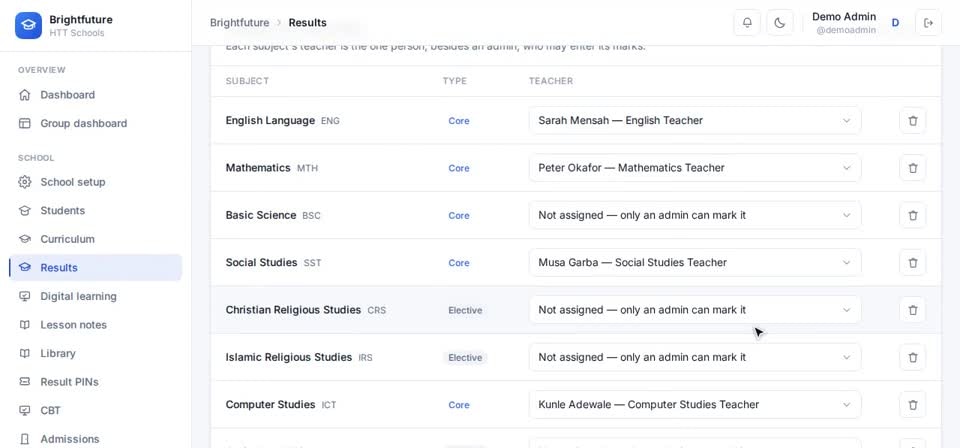Click Islamic Religious Studies IRS subject name
The height and width of the screenshot is (448, 960).
(299, 357)
